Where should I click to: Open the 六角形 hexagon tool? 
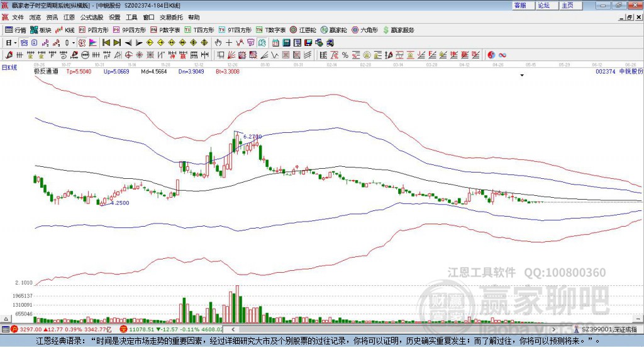tap(365, 30)
